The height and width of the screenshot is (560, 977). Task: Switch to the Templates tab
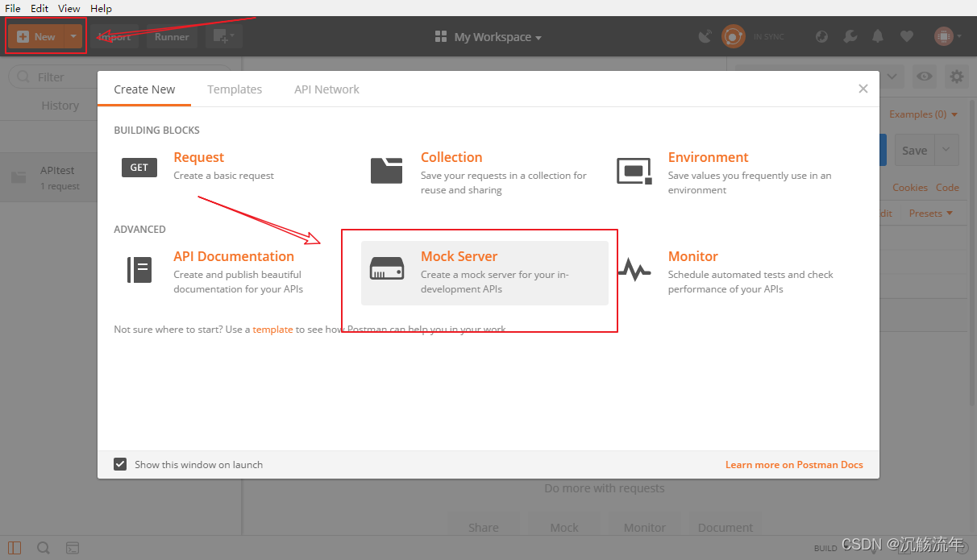point(235,89)
